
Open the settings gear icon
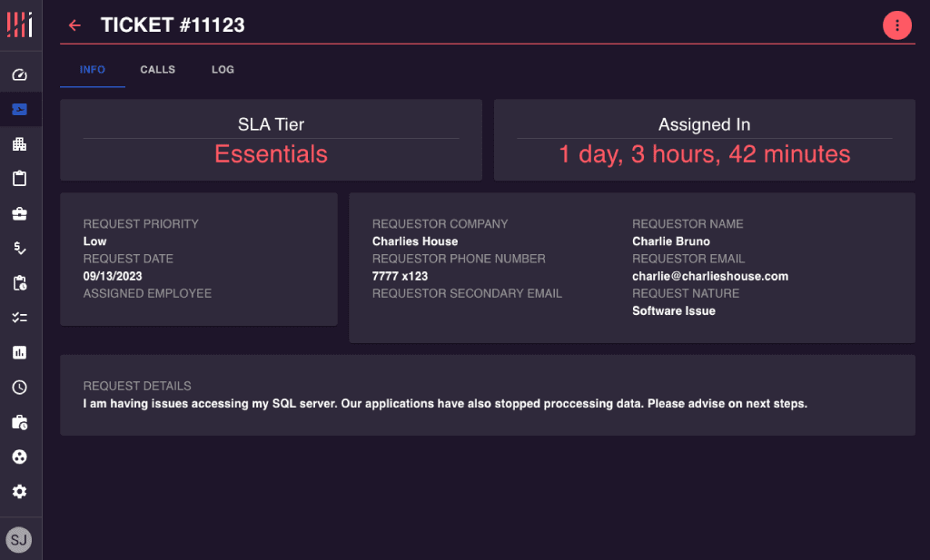20,491
